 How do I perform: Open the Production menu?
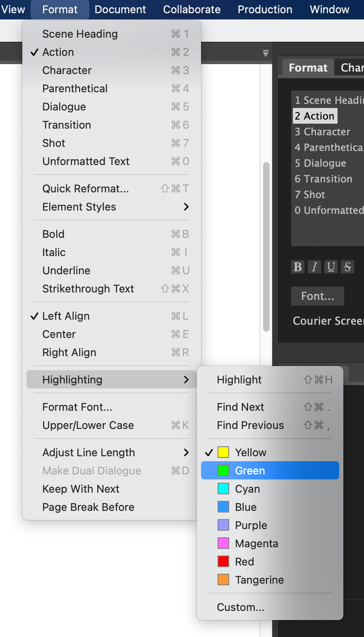coord(265,9)
